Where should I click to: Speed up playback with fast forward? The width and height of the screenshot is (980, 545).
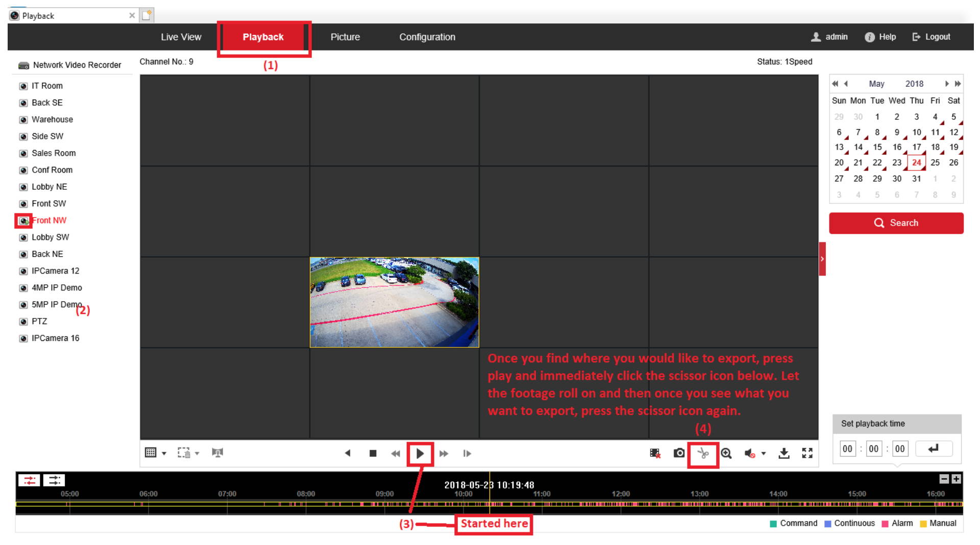point(444,454)
